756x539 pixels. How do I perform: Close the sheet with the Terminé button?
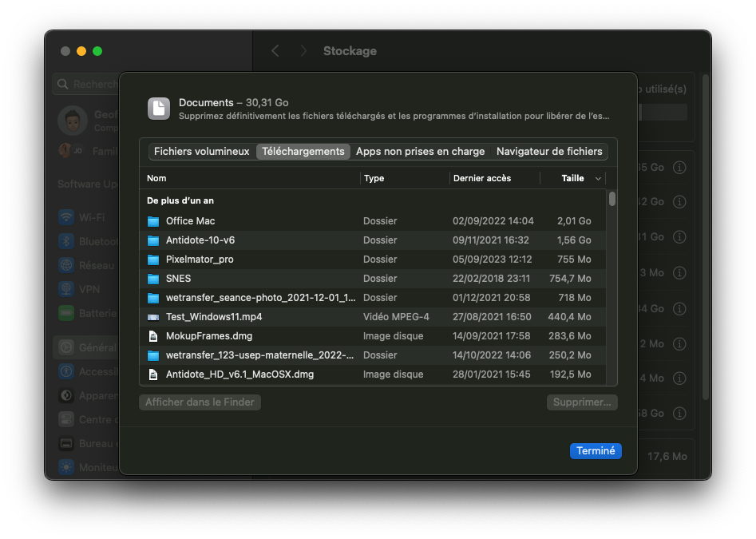coord(596,451)
